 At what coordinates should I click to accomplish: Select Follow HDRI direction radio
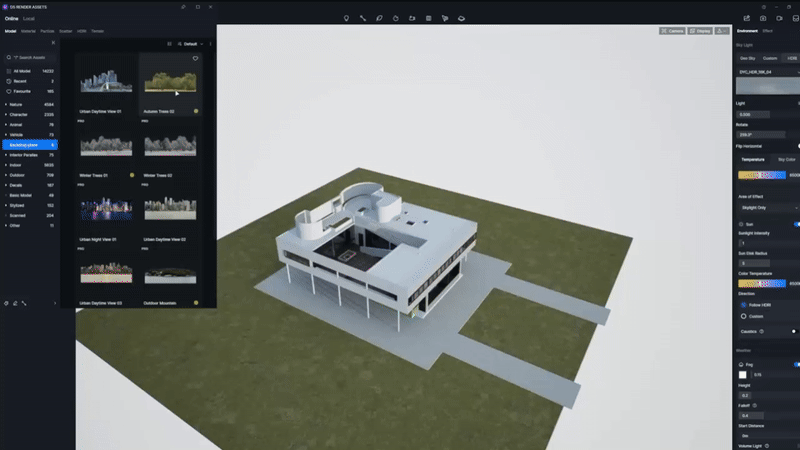743,305
